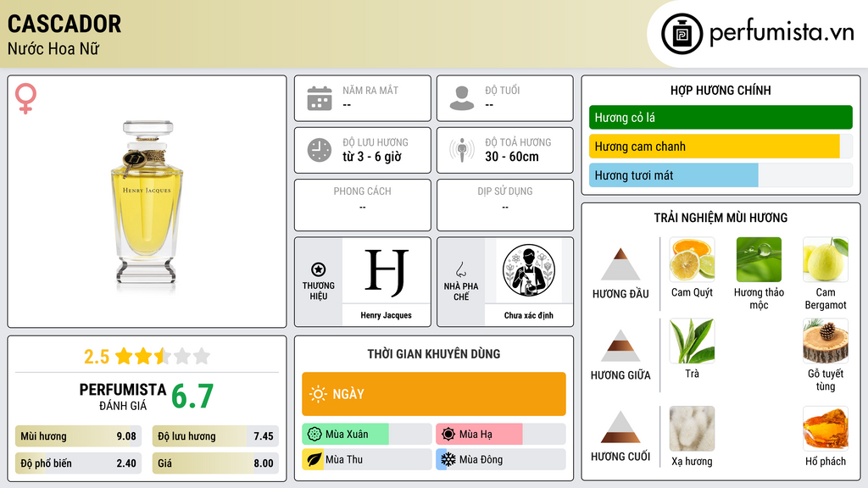
Task: Click the pink female gender symbol
Action: (x=25, y=98)
